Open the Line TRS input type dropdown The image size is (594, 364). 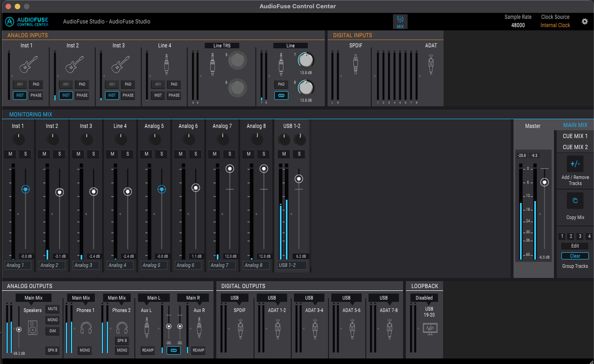click(222, 46)
